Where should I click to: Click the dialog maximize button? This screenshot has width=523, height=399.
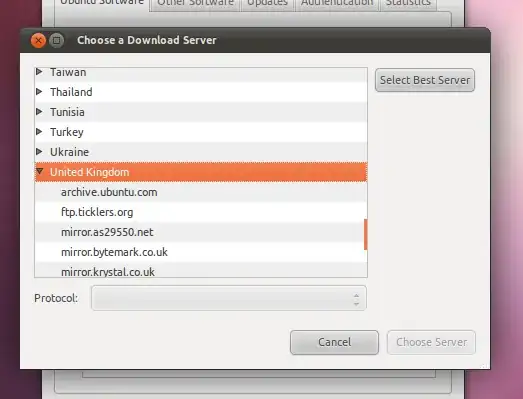(x=57, y=41)
